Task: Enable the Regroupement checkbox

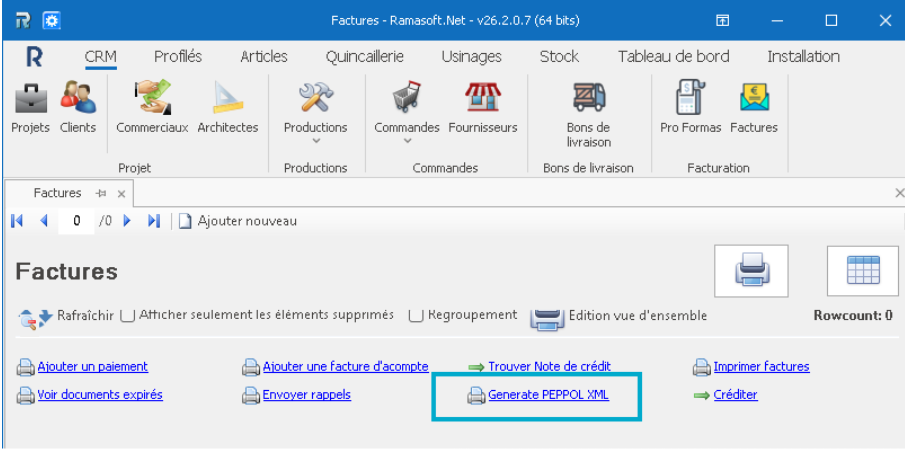Action: [x=416, y=316]
